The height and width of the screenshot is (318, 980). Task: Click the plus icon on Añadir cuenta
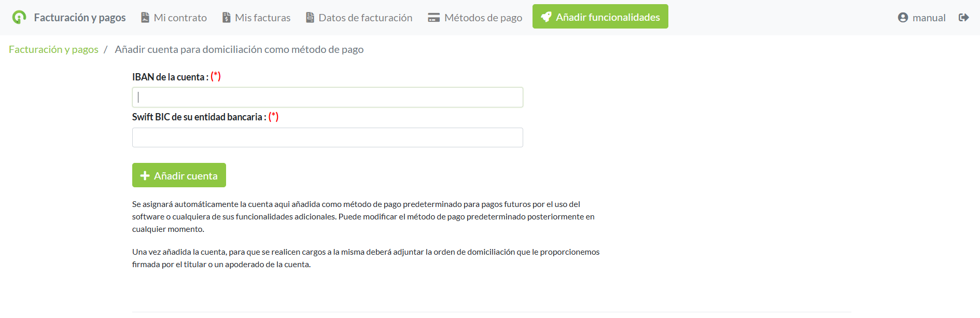coord(145,176)
